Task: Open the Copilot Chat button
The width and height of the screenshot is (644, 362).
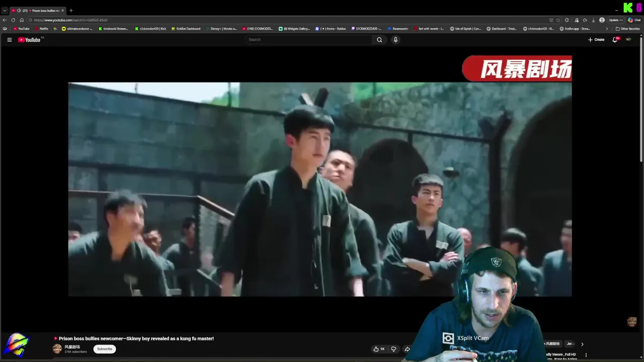Action: click(633, 20)
